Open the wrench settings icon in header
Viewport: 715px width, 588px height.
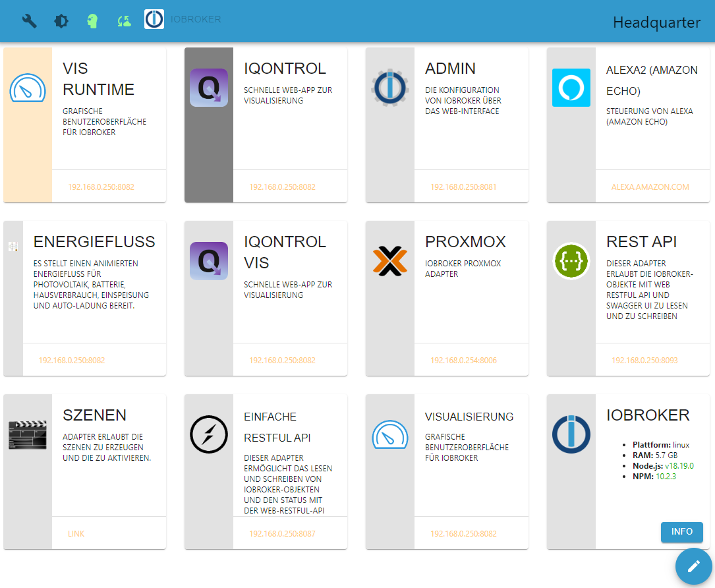point(30,21)
